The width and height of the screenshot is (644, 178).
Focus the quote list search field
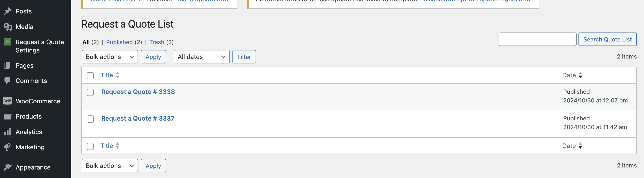coord(537,39)
